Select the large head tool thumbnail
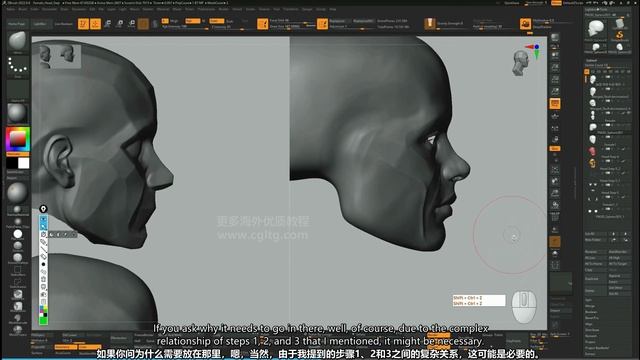The width and height of the screenshot is (640, 360). [596, 29]
